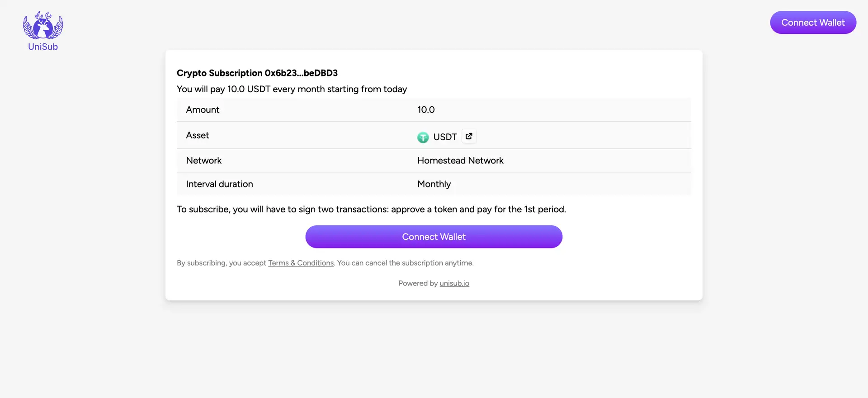The image size is (868, 398).
Task: Open the USDT external link icon
Action: (x=469, y=136)
